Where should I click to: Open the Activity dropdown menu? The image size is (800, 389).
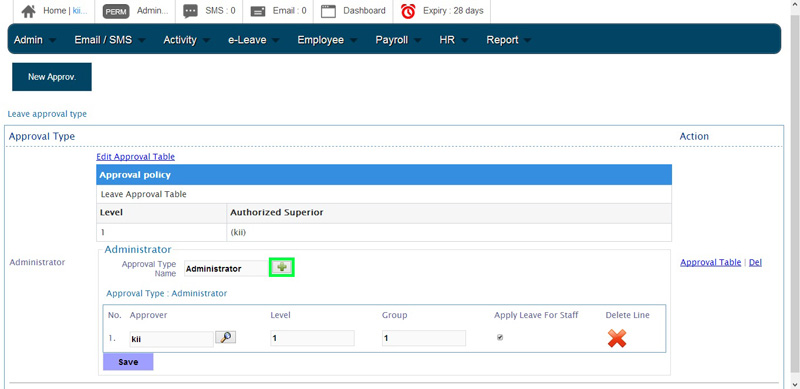pyautogui.click(x=186, y=40)
